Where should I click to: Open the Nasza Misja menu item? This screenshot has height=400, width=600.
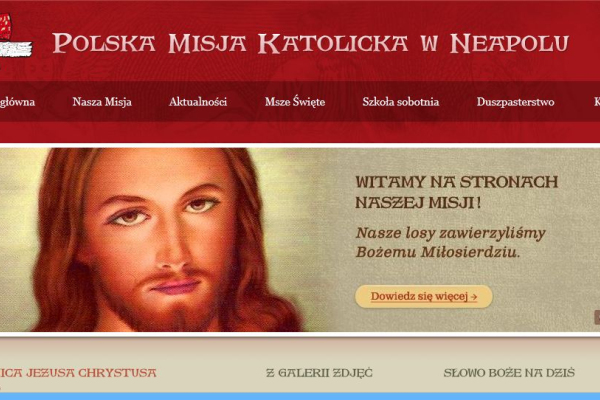point(102,102)
